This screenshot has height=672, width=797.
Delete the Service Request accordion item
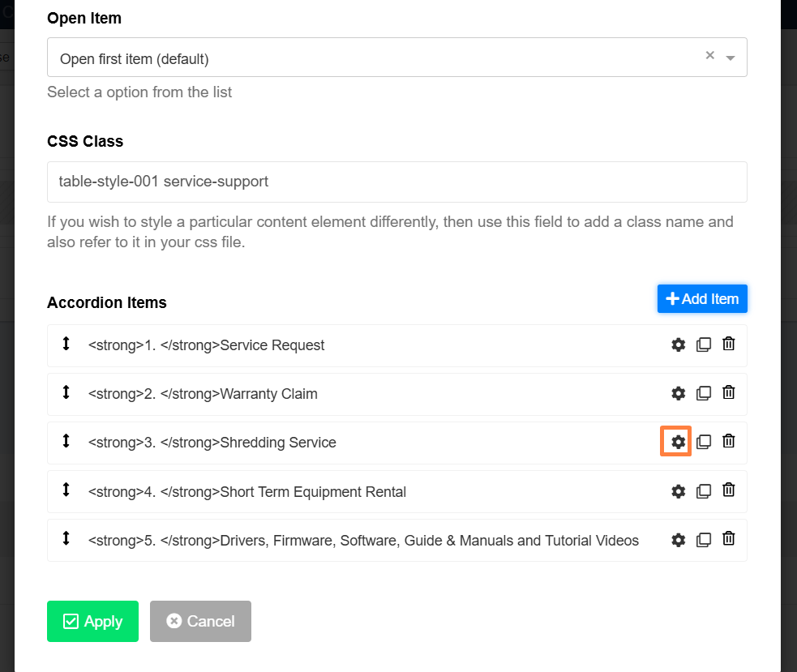728,345
